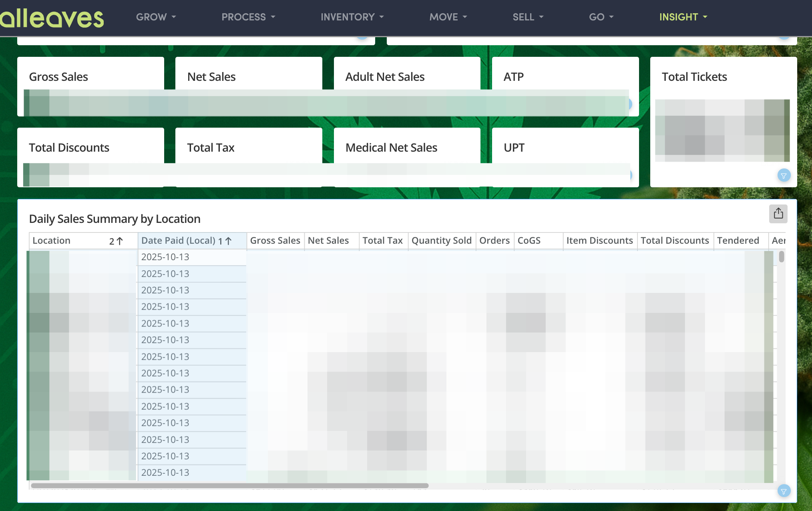Click the ATP card title
This screenshot has height=511, width=812.
[x=513, y=77]
